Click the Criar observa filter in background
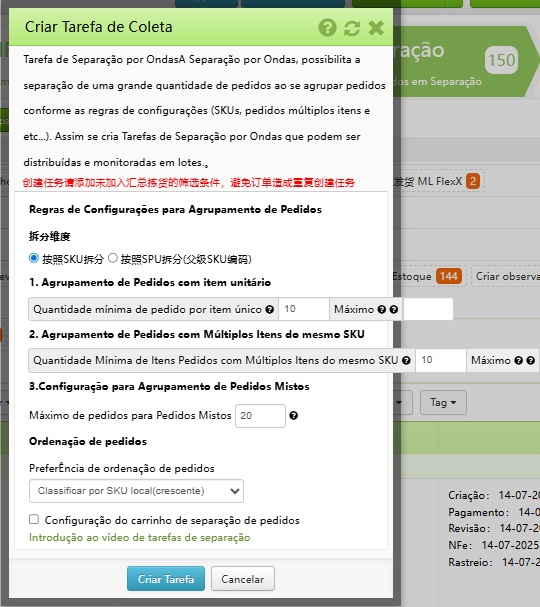540x607 pixels. tap(507, 276)
